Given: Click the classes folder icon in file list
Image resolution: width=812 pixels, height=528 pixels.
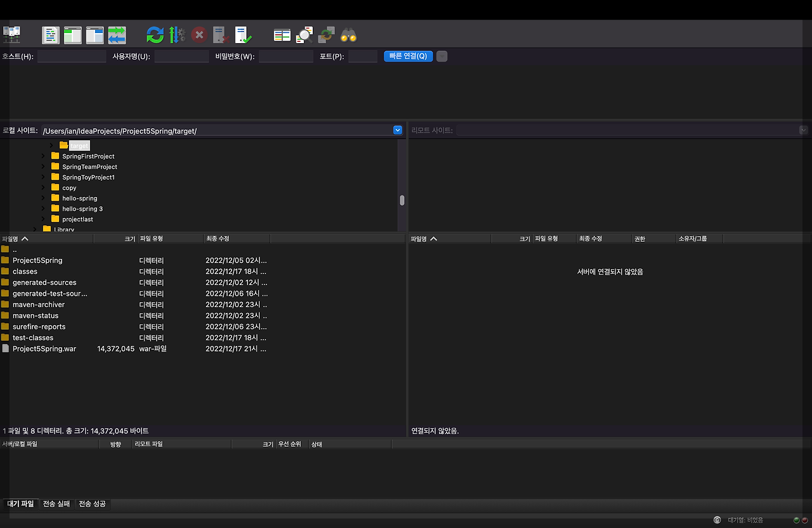Looking at the screenshot, I should (5, 271).
